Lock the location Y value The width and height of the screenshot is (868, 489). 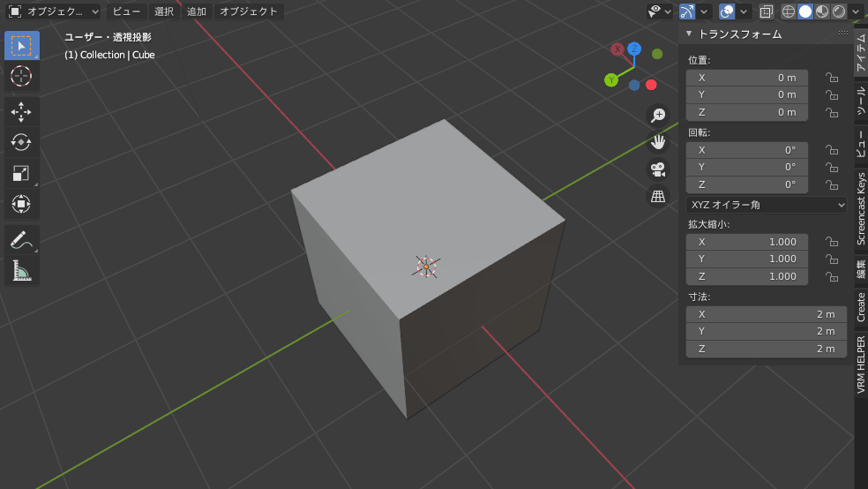click(832, 94)
